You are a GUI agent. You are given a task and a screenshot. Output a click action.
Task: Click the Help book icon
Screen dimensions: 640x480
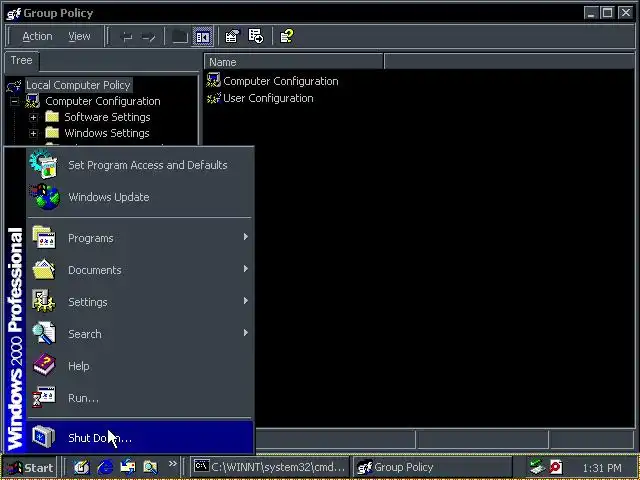point(44,365)
